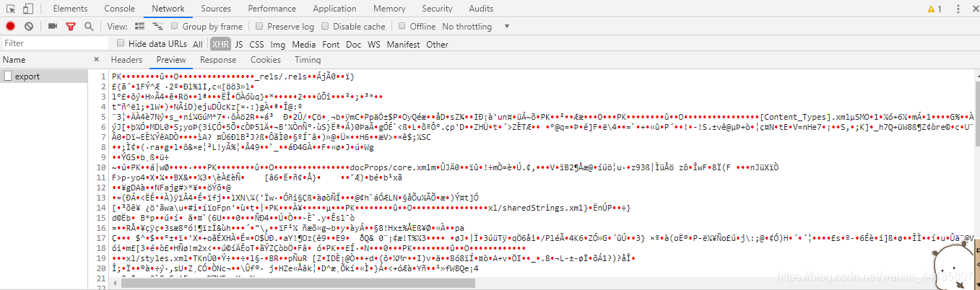Filter requests by All types

pos(198,44)
